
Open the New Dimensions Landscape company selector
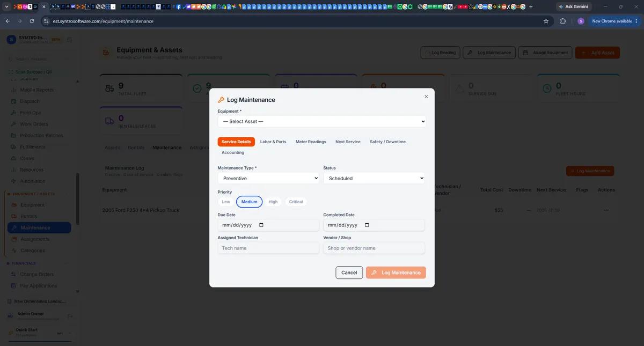pos(40,301)
